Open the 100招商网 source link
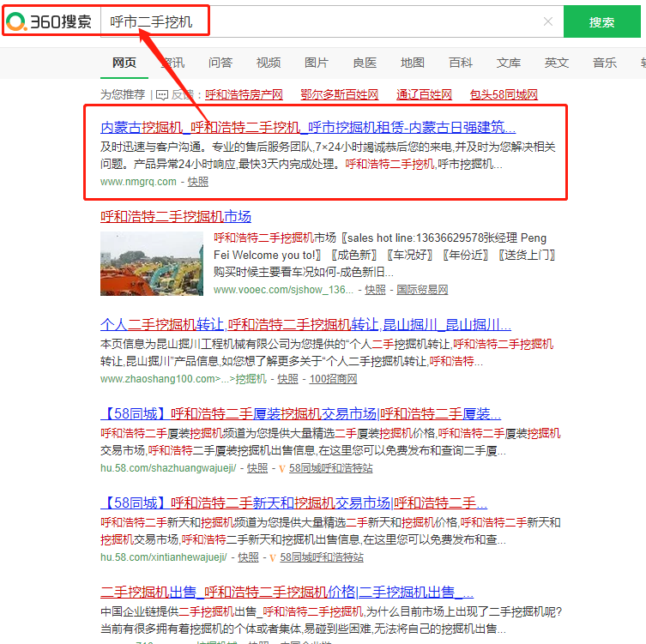This screenshot has width=646, height=644. 333,379
